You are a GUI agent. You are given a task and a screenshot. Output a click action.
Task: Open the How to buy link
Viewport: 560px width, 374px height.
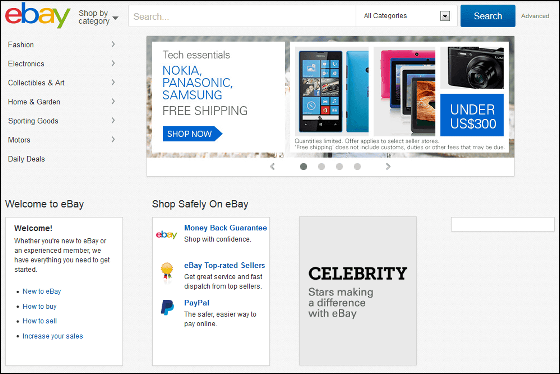click(x=39, y=306)
